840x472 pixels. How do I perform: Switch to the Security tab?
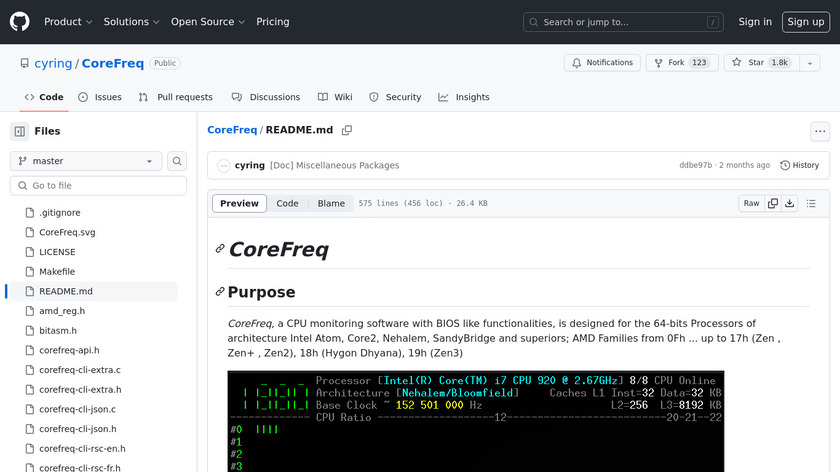[x=395, y=97]
